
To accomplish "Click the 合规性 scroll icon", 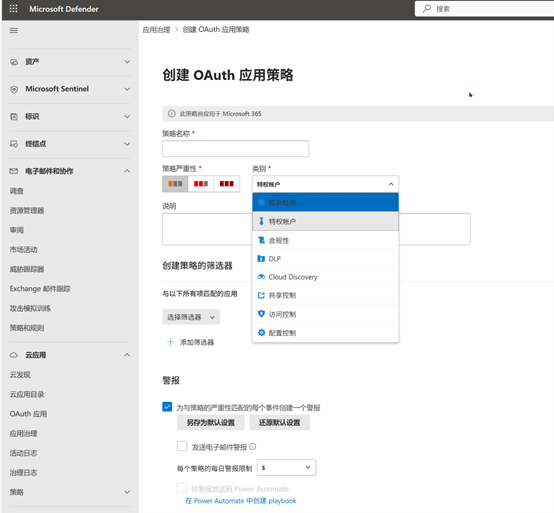I will pyautogui.click(x=261, y=240).
